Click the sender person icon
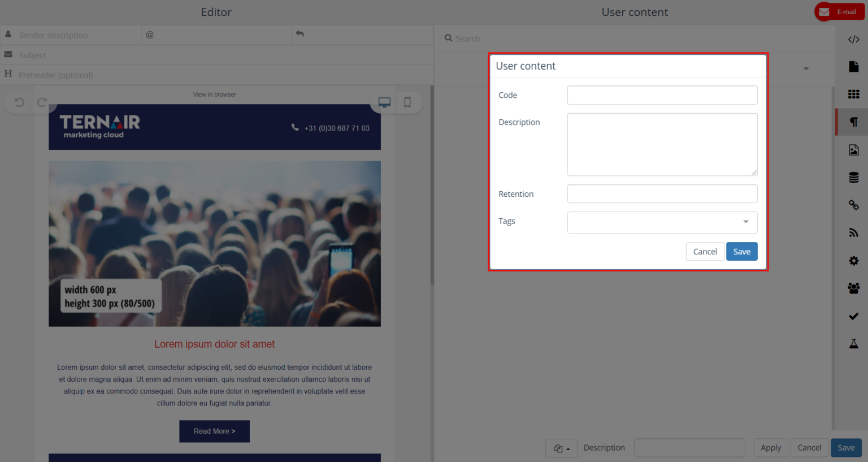 coord(8,34)
